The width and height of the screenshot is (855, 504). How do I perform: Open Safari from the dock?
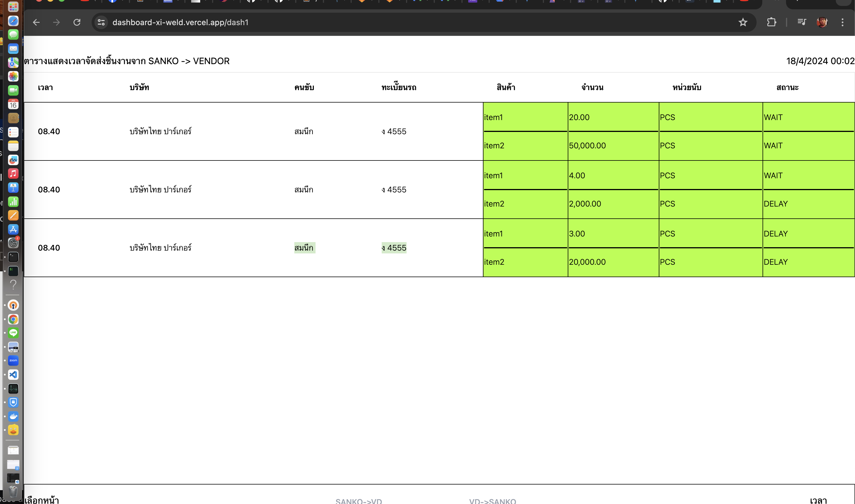coord(13,21)
